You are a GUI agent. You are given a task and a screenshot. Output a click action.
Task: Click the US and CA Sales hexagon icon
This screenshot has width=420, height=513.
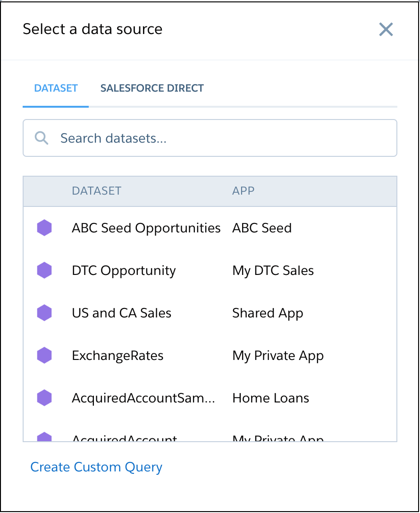[44, 313]
